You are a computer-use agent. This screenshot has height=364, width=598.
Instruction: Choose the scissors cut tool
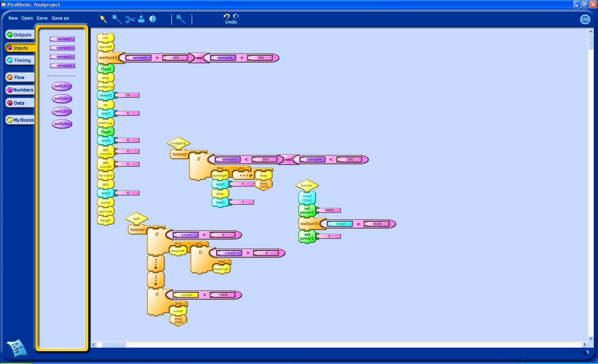pos(130,19)
